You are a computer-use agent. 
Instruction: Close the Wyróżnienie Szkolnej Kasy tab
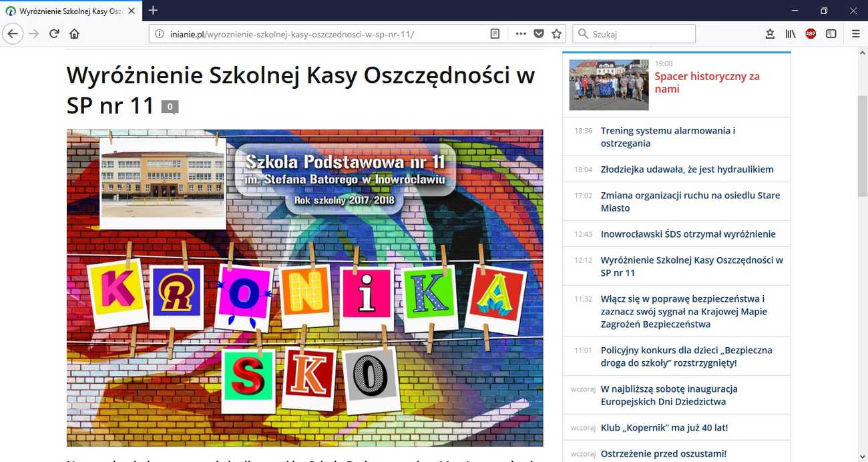[132, 11]
